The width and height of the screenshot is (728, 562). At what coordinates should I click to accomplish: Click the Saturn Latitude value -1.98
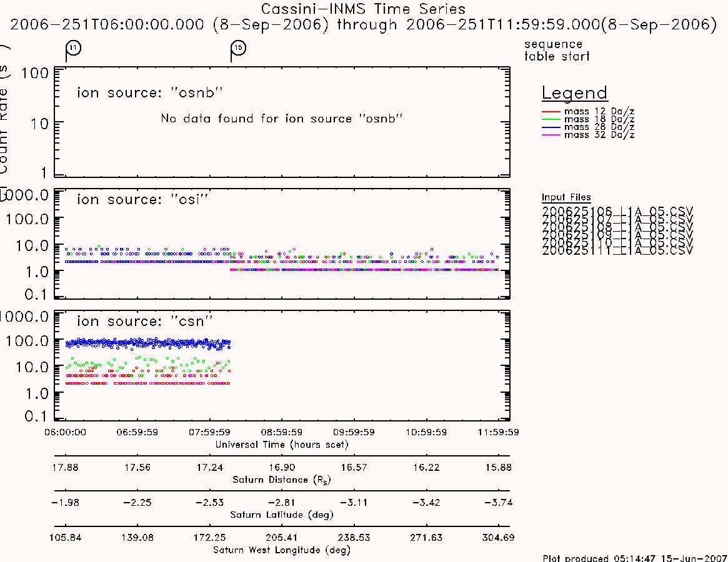click(65, 503)
